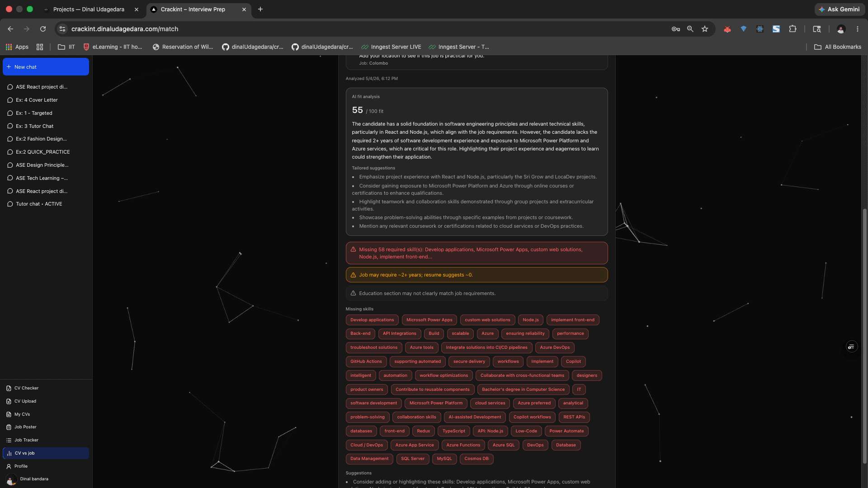
Task: Open Inngest Server LIVE bookmark
Action: coord(391,47)
